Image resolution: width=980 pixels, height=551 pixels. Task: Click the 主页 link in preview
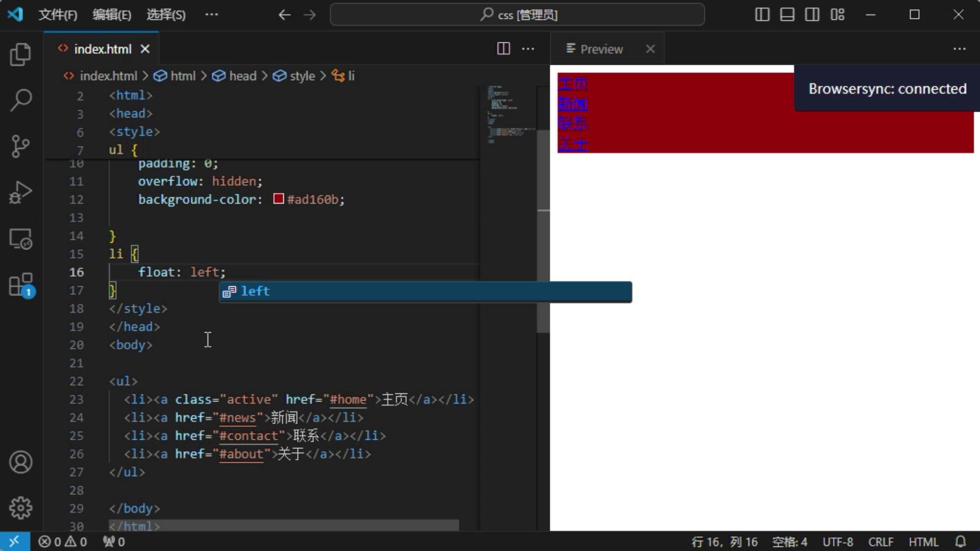[x=572, y=84]
